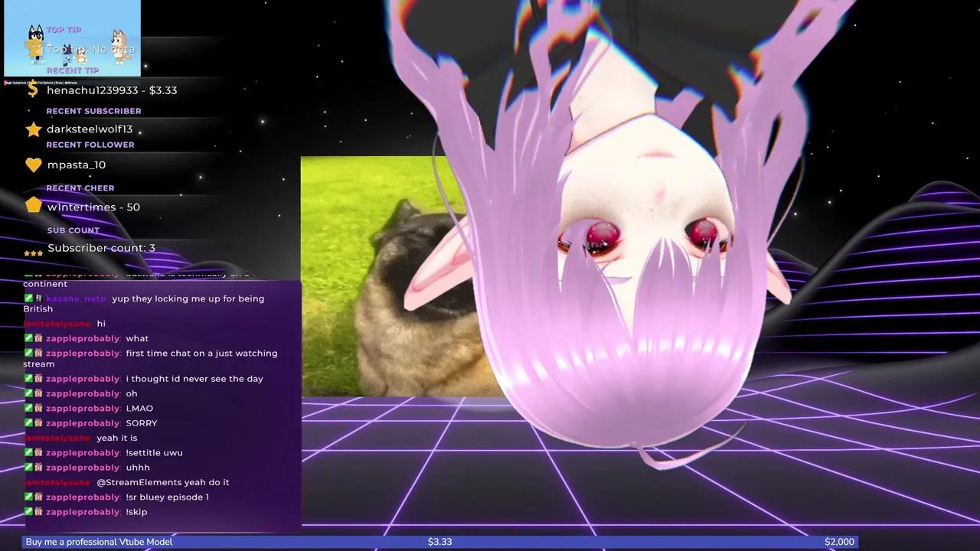Open the Bluey video thumbnail at the top left
The image size is (980, 551).
[x=72, y=38]
